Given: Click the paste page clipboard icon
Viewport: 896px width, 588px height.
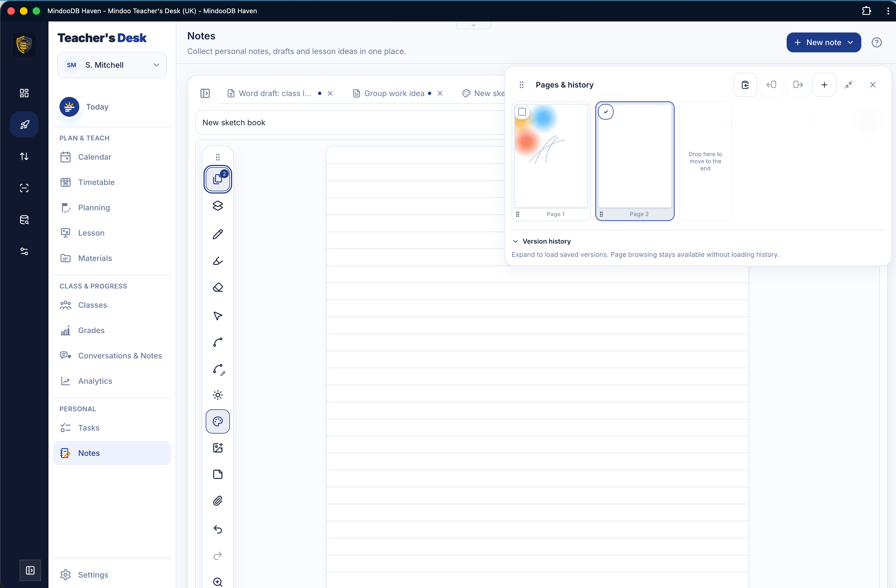Looking at the screenshot, I should (745, 85).
